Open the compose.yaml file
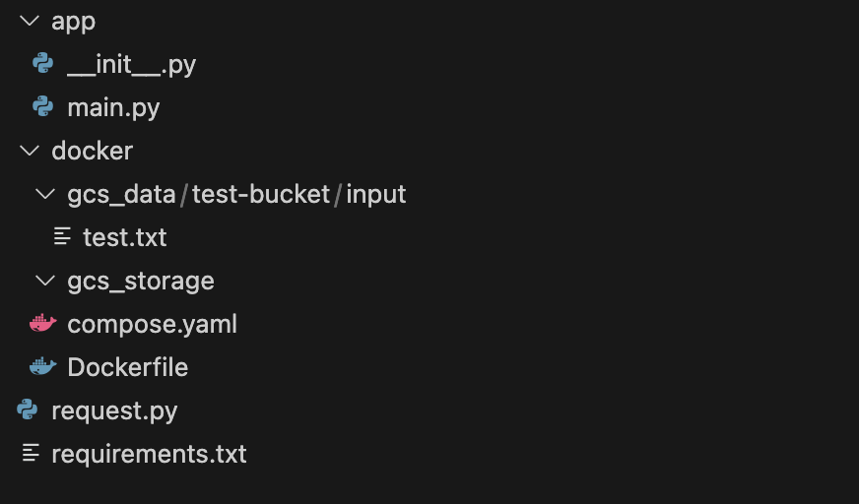The width and height of the screenshot is (859, 504). 152,324
